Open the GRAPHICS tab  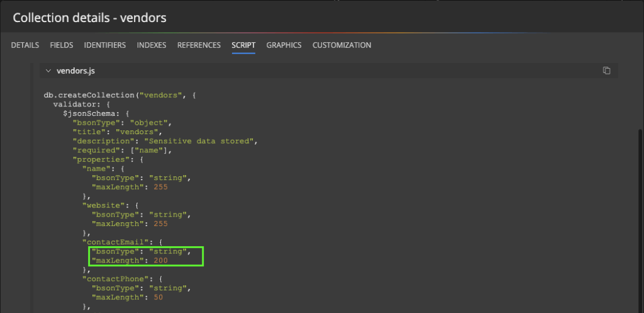[x=284, y=45]
